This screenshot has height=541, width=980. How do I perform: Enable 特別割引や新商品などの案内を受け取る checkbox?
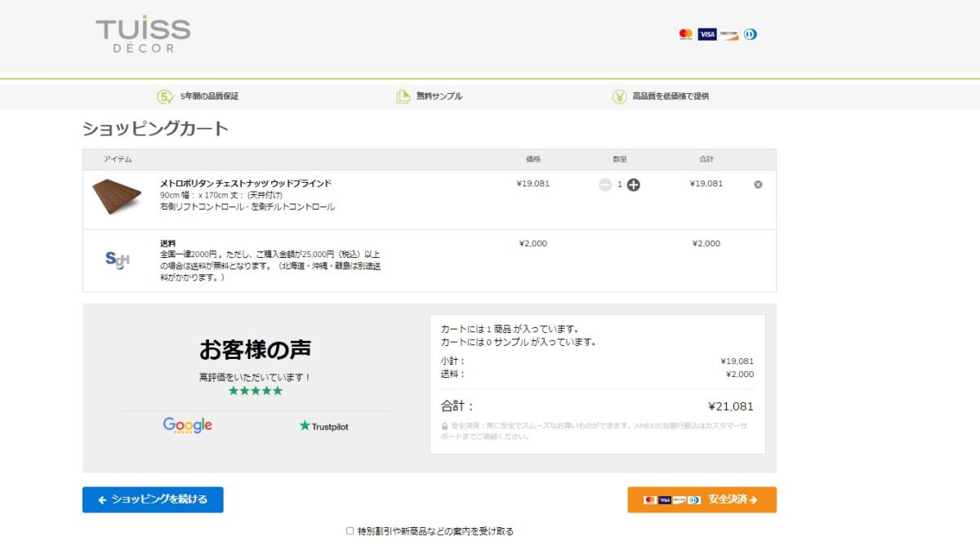349,530
